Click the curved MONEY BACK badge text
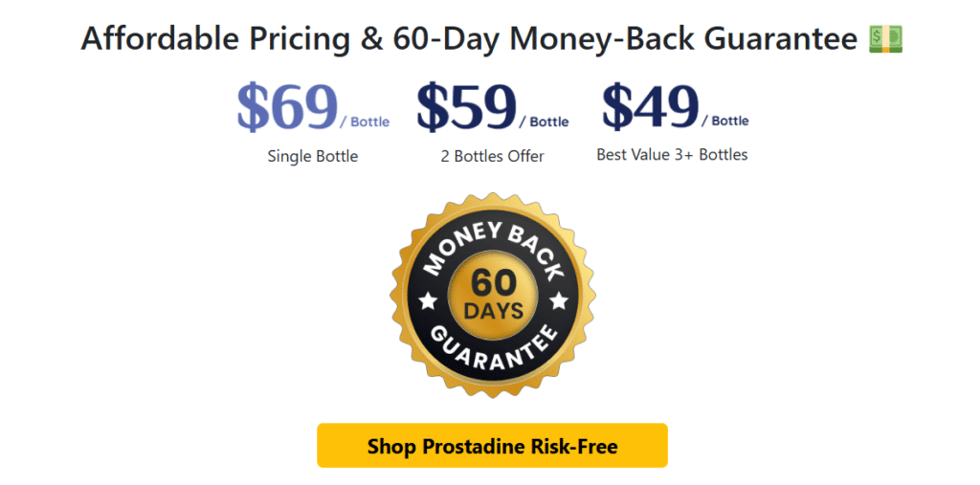 point(494,239)
